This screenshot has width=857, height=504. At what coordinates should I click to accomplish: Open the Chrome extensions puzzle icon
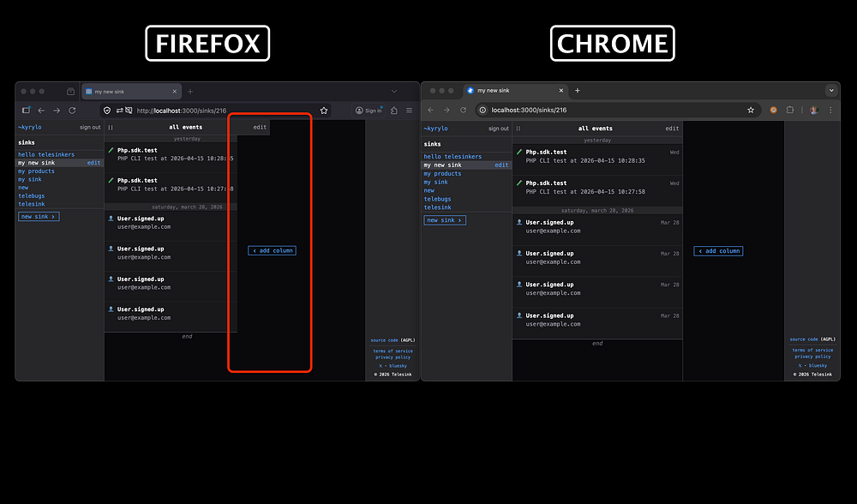(790, 110)
